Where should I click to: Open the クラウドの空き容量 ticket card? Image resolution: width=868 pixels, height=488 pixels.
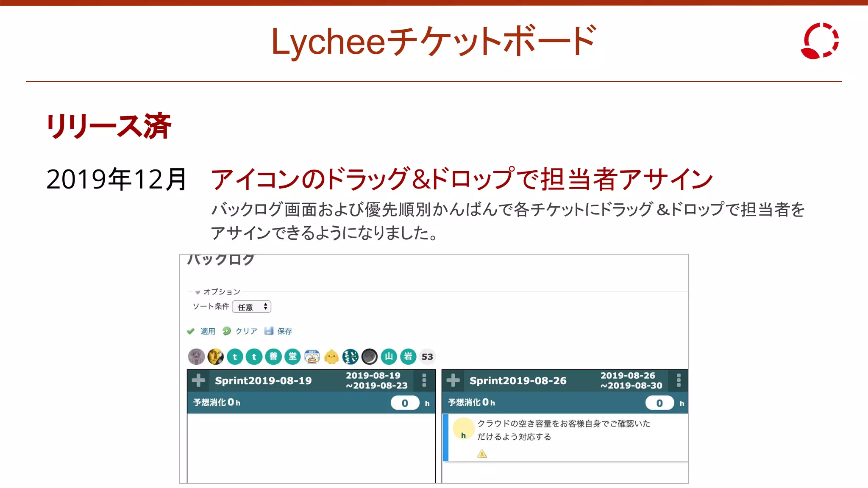pyautogui.click(x=565, y=438)
